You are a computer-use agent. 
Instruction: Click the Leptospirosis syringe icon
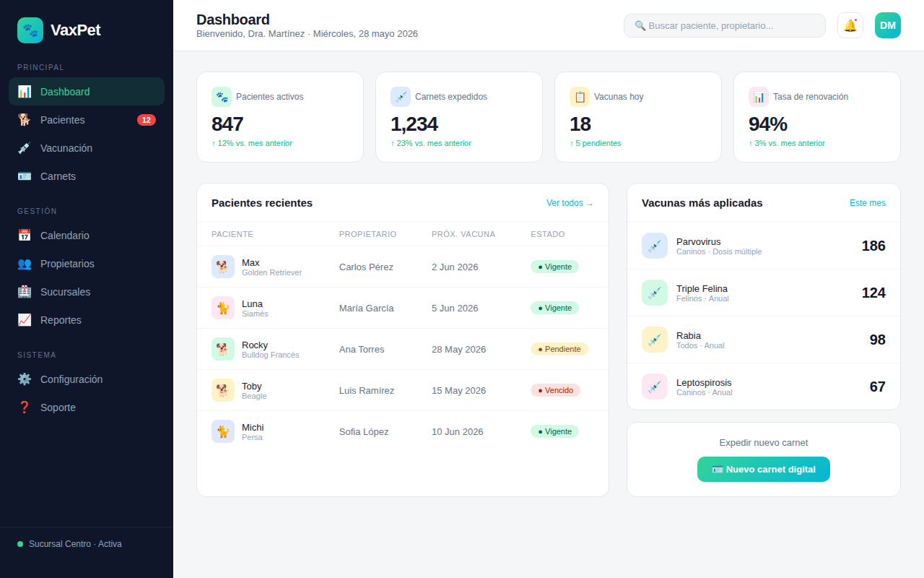[x=655, y=387]
